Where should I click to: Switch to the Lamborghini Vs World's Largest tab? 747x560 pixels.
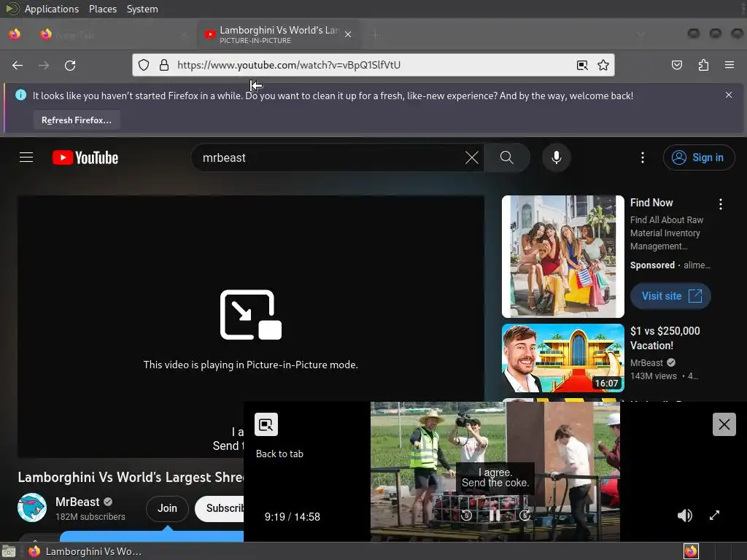(279, 34)
